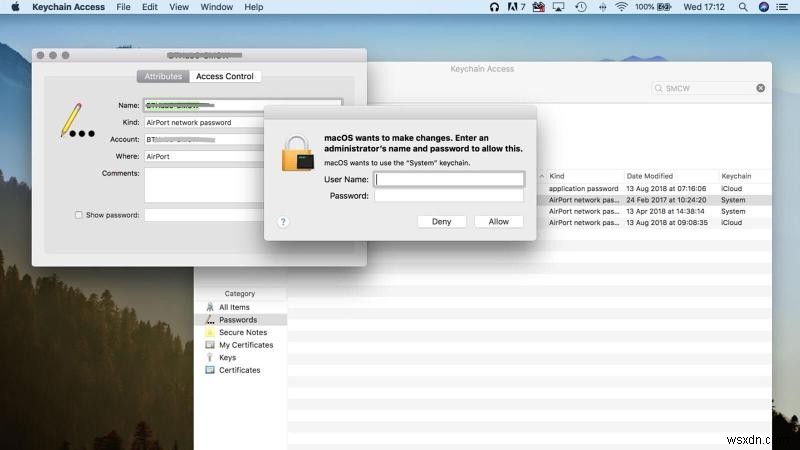
Task: Click the Siri icon
Action: point(763,7)
